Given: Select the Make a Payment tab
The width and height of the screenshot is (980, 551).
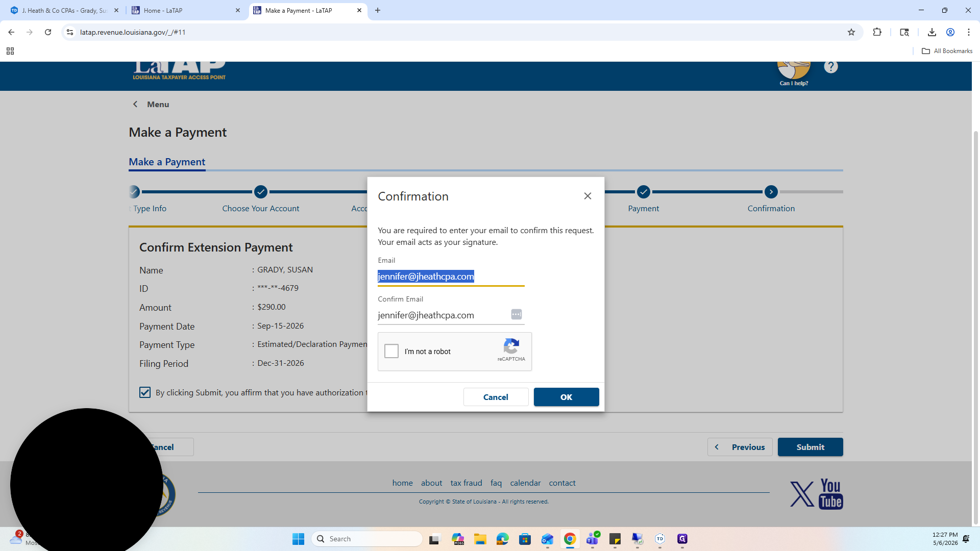Looking at the screenshot, I should pyautogui.click(x=167, y=162).
